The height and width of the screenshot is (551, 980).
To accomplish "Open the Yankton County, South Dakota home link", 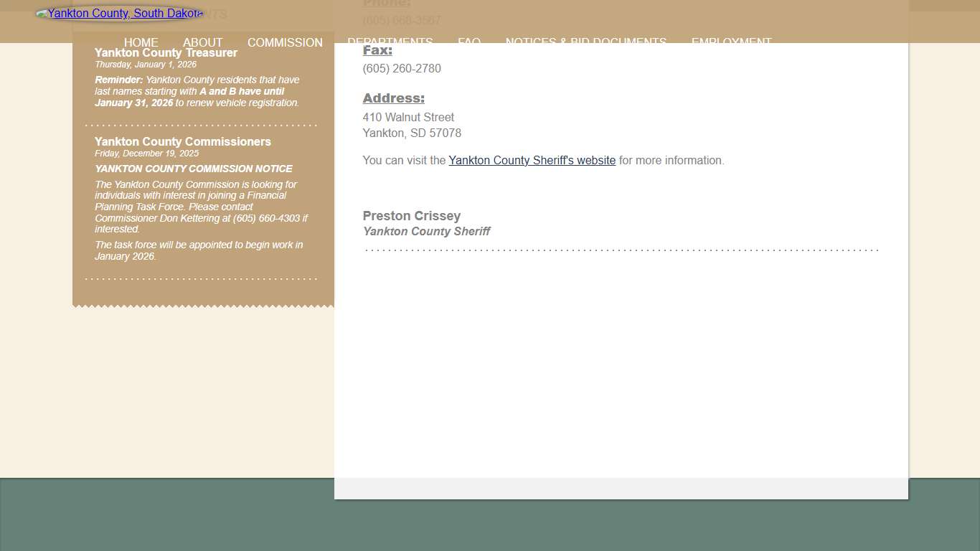I will [125, 14].
